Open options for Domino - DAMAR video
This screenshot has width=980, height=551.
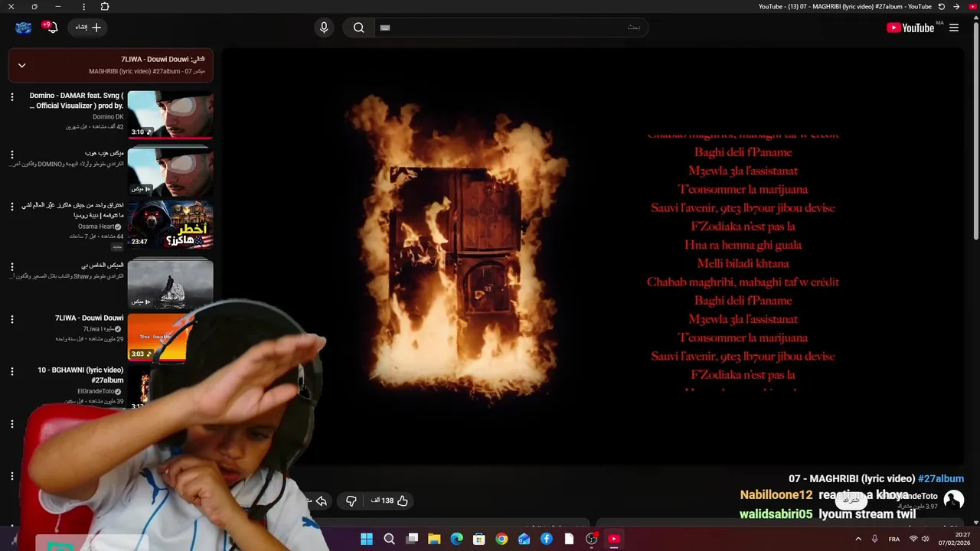[11, 97]
